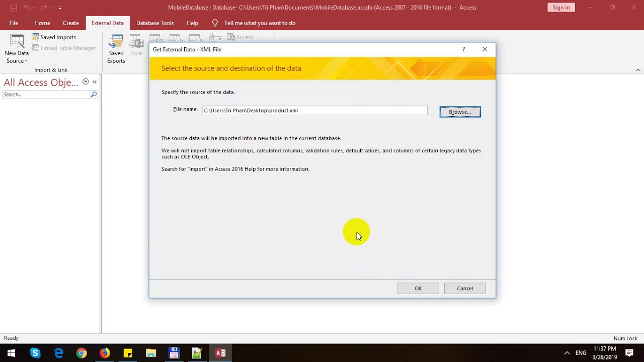
Task: Close the Get External Data dialog
Action: click(485, 49)
